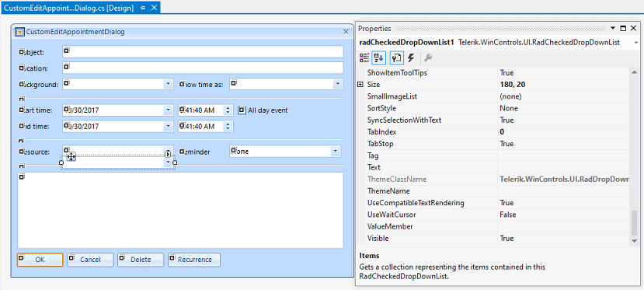Viewport: 644px width, 290px height.
Task: Click the empty Text property value cell
Action: 564,168
